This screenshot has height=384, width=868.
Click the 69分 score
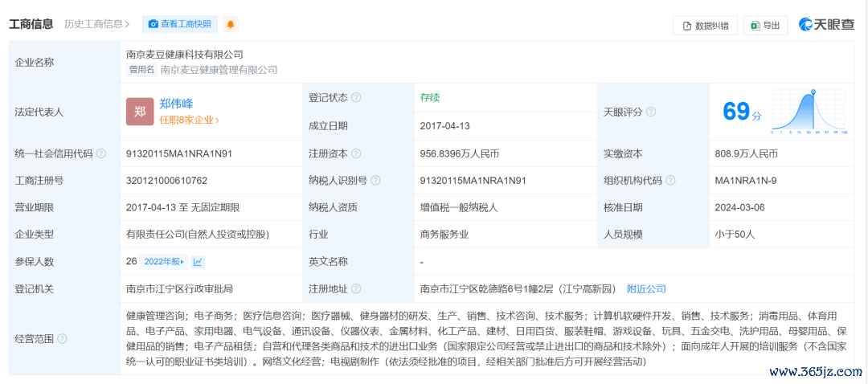[x=742, y=112]
